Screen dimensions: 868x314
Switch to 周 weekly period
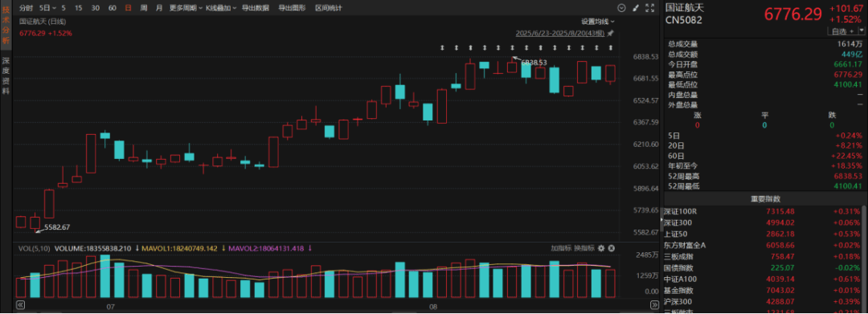point(144,8)
